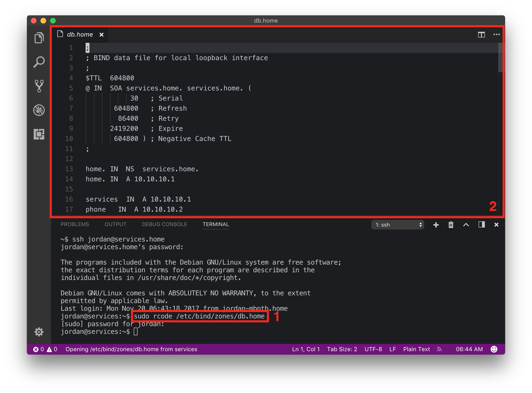Switch to the PROBLEMS tab
This screenshot has height=393, width=532.
75,224
